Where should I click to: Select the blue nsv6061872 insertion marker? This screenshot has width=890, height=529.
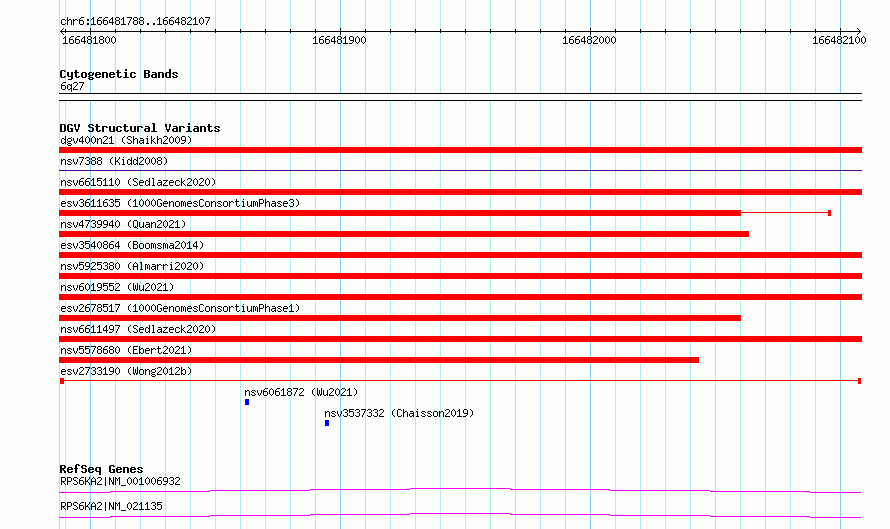coord(247,402)
